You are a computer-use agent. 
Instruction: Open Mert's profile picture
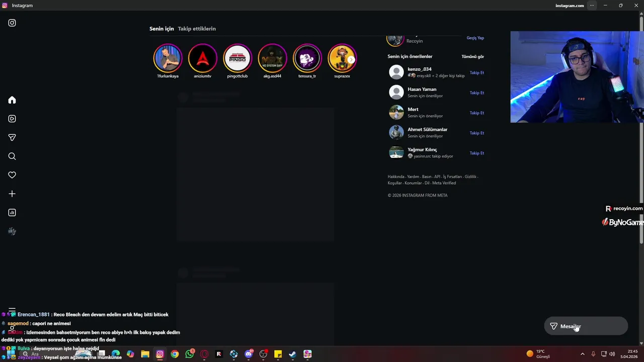pos(396,112)
